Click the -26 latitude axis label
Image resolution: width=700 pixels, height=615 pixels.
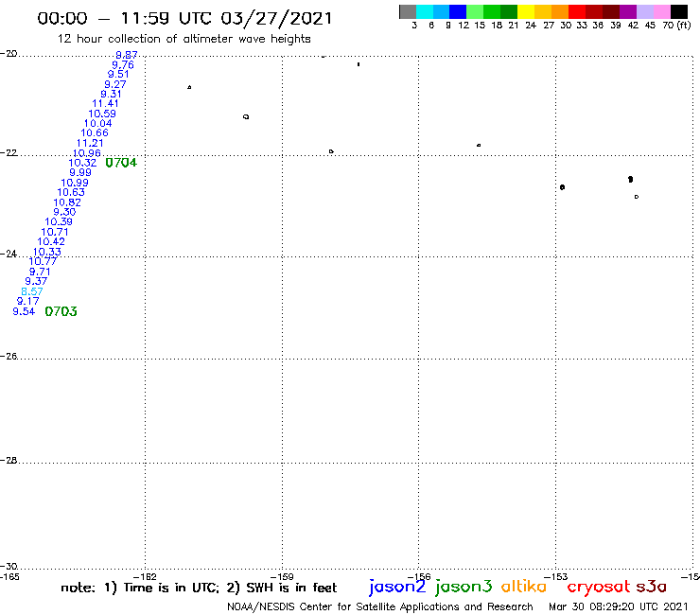click(x=9, y=356)
